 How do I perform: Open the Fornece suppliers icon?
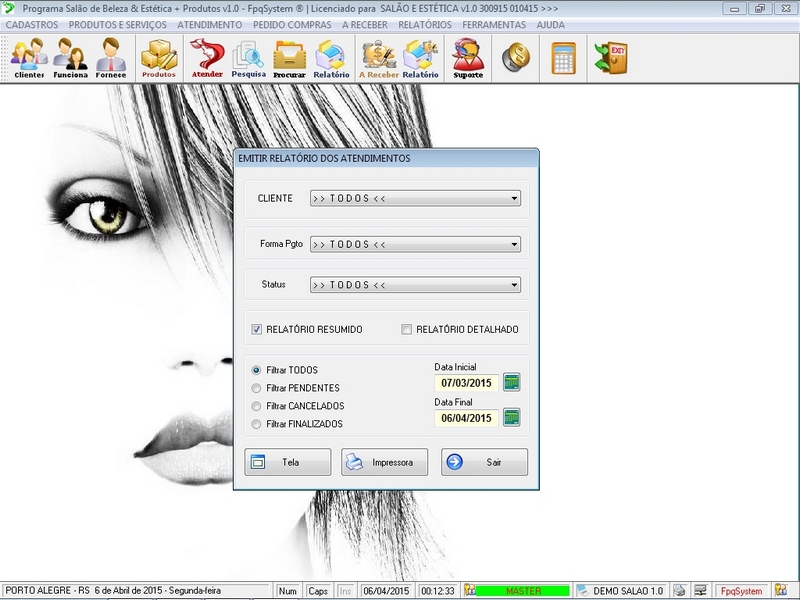click(111, 58)
